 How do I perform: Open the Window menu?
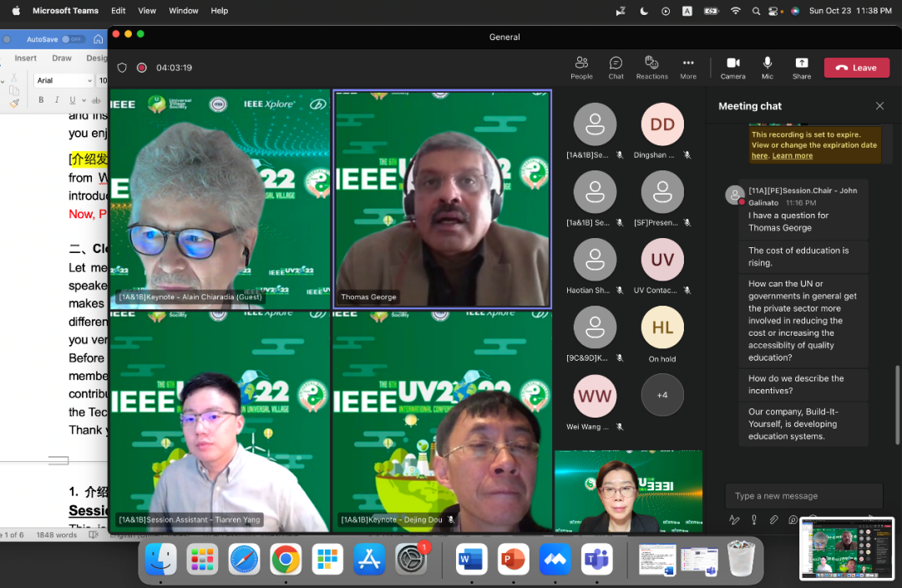tap(184, 10)
